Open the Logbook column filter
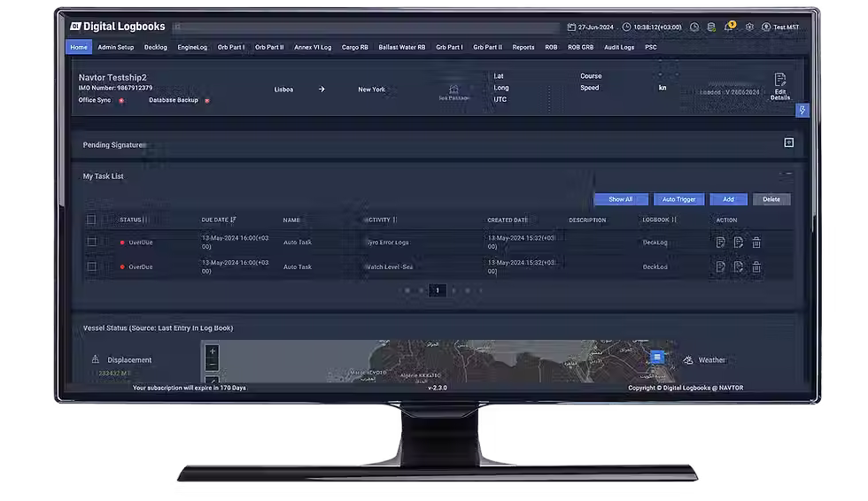The width and height of the screenshot is (868, 501). (674, 220)
